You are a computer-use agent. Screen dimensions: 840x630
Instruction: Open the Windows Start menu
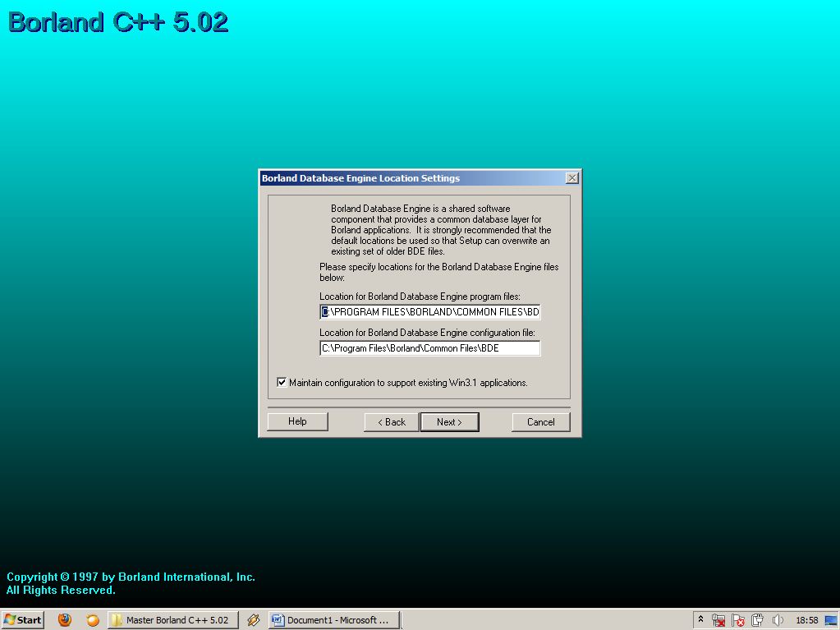pos(22,620)
